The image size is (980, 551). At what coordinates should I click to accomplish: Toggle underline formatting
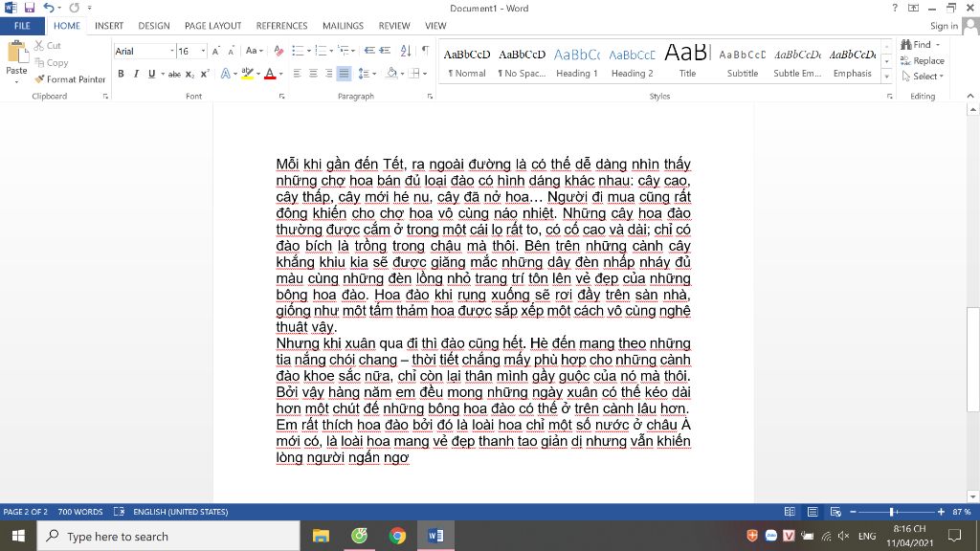(151, 74)
